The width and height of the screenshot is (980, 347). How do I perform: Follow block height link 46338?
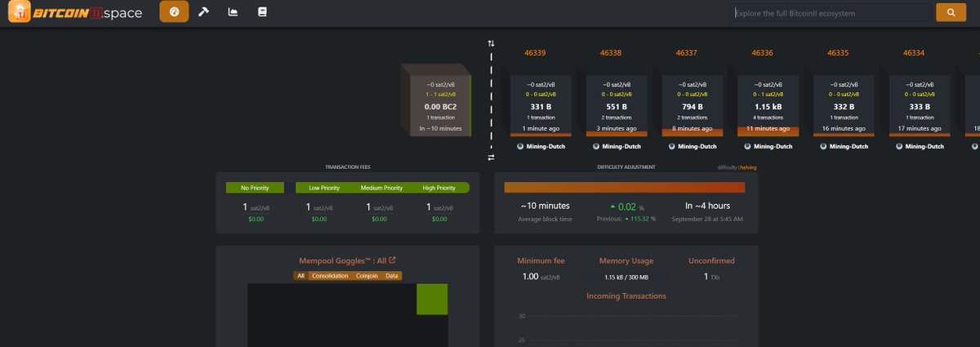(x=611, y=53)
